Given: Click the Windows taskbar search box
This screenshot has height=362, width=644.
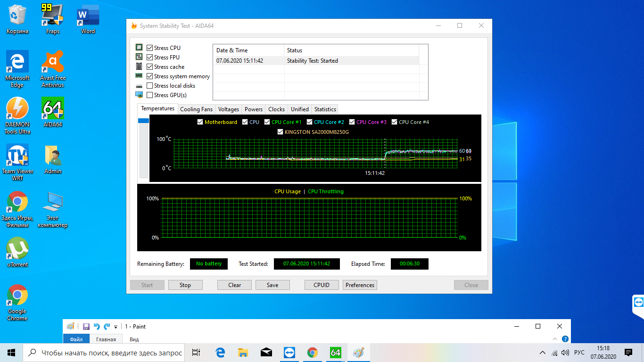Looking at the screenshot, I should (104, 353).
